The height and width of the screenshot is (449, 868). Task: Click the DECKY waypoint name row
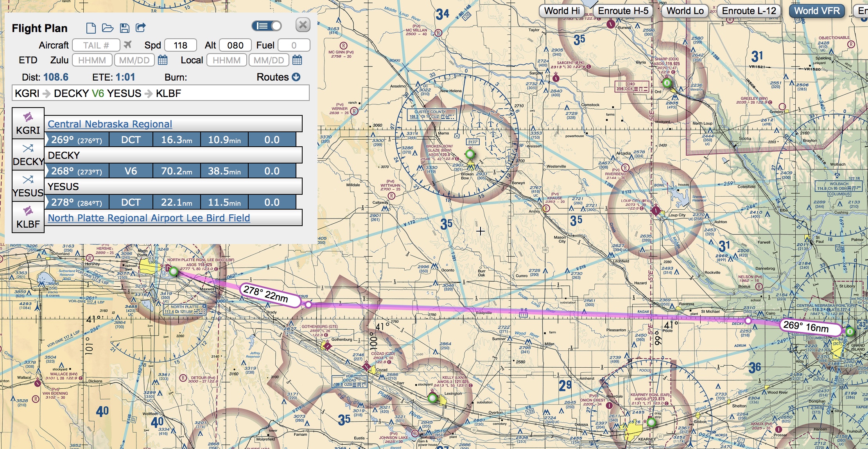tap(173, 155)
